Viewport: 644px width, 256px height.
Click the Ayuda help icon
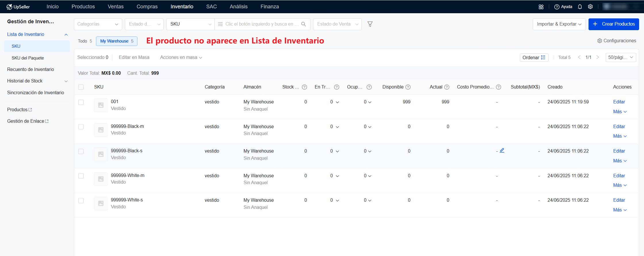[557, 7]
